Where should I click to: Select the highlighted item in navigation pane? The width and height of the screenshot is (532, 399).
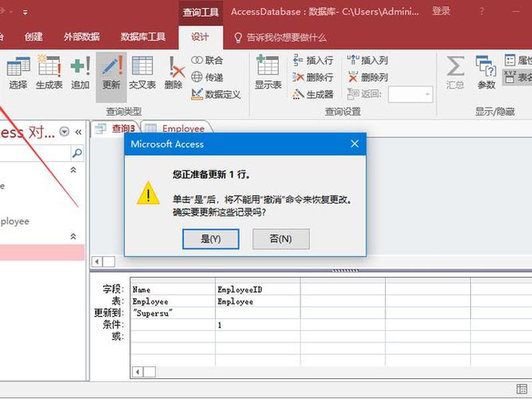pyautogui.click(x=42, y=253)
